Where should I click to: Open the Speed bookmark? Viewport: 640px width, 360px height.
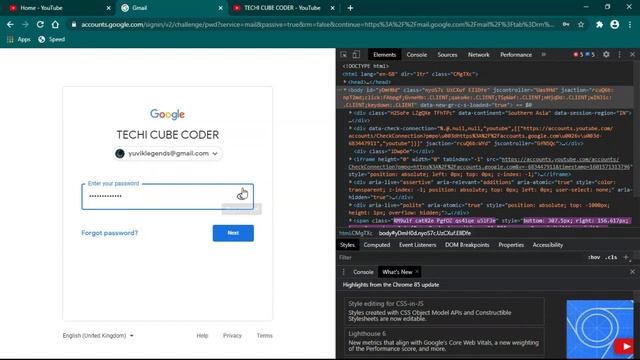click(51, 39)
